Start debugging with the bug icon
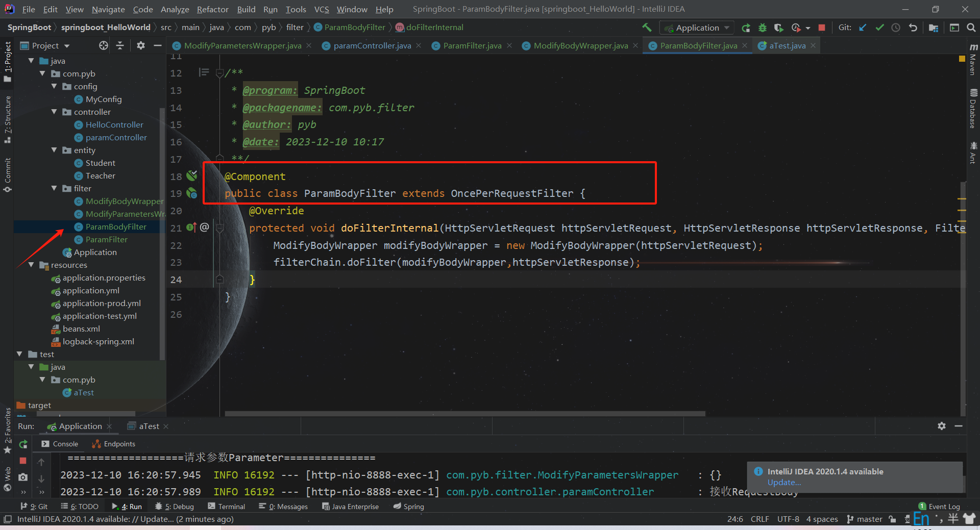 click(x=762, y=28)
